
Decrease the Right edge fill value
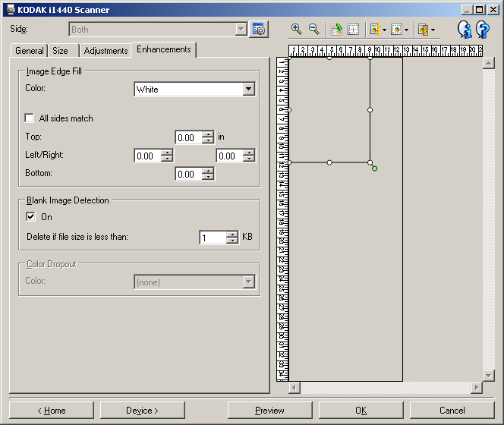tap(249, 159)
